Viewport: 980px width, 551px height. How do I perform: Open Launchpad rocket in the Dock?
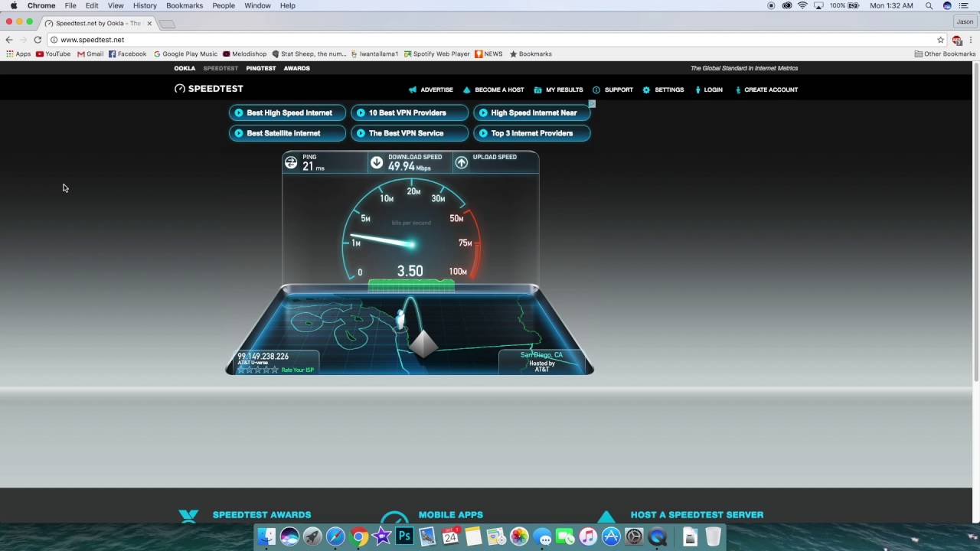312,536
